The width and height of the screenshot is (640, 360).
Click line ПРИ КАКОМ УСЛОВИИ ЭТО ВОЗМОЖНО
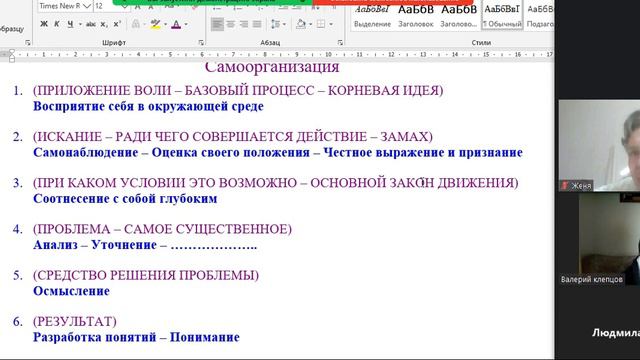click(x=276, y=182)
